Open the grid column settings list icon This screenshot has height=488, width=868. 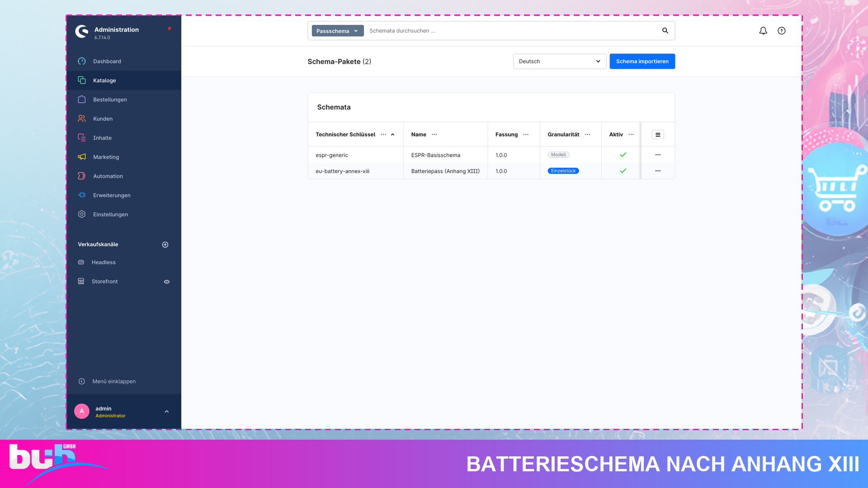658,135
